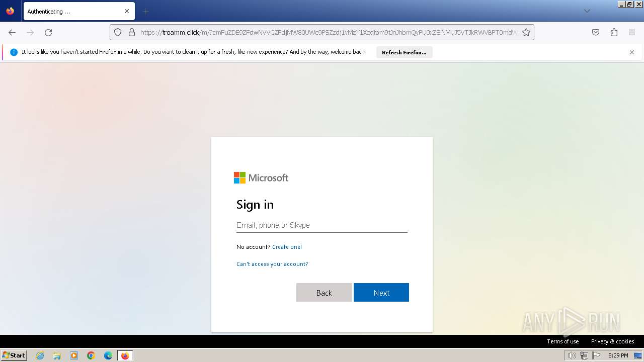644x362 pixels.
Task: Show site security padlock info
Action: pos(132,32)
